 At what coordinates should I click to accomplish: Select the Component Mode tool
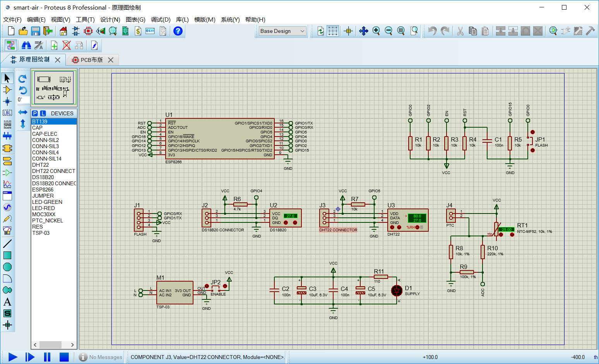coord(7,90)
